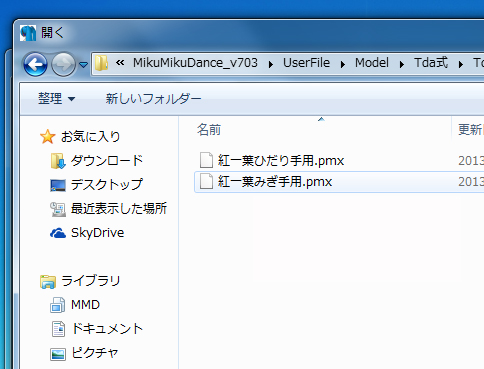Navigate to UserFile in address bar

306,63
